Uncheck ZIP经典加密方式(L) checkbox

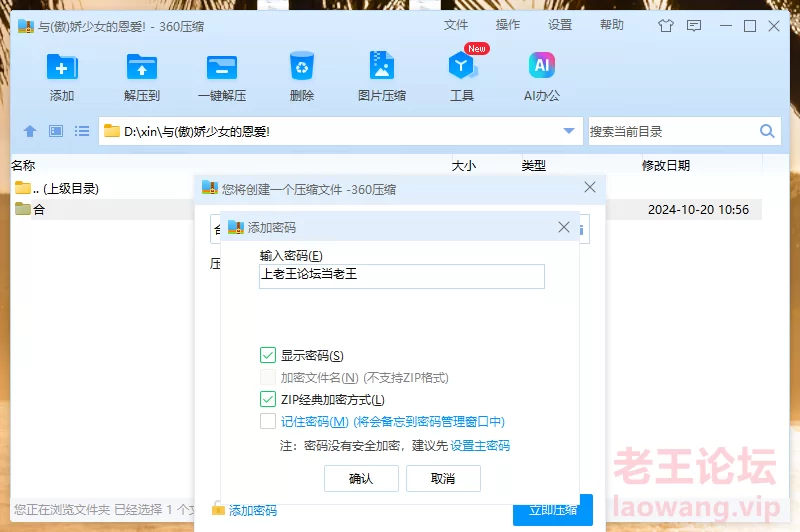(x=268, y=399)
